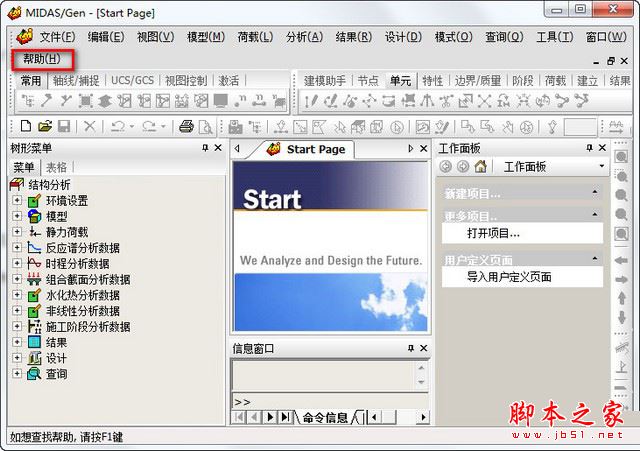The image size is (640, 451).
Task: Open the 工作面板 dropdown arrow
Action: (x=602, y=166)
